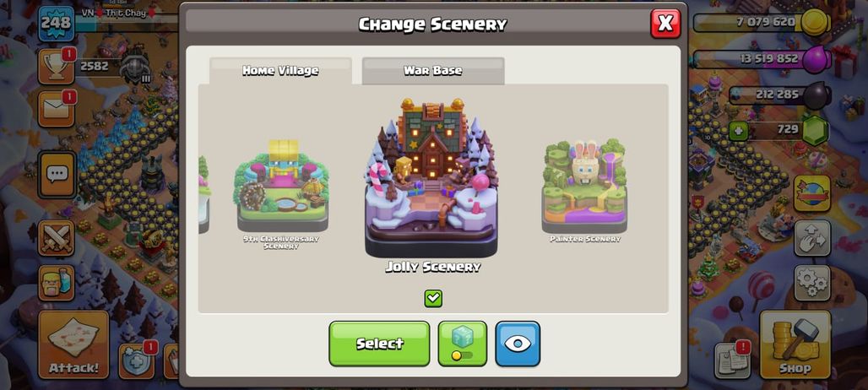Open the crossed swords army icon
The width and height of the screenshot is (868, 390).
coord(56,238)
